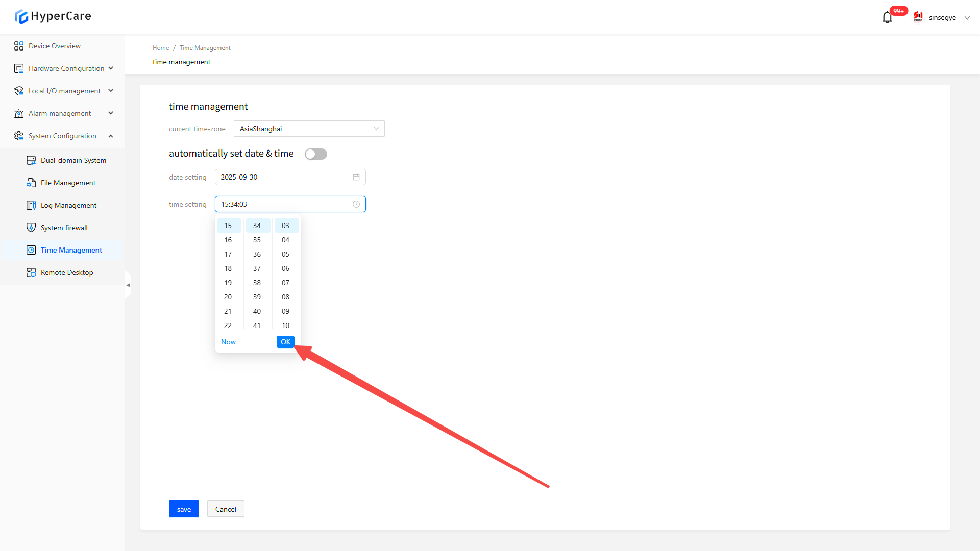Confirm time with the OK button
This screenshot has width=980, height=551.
(285, 342)
